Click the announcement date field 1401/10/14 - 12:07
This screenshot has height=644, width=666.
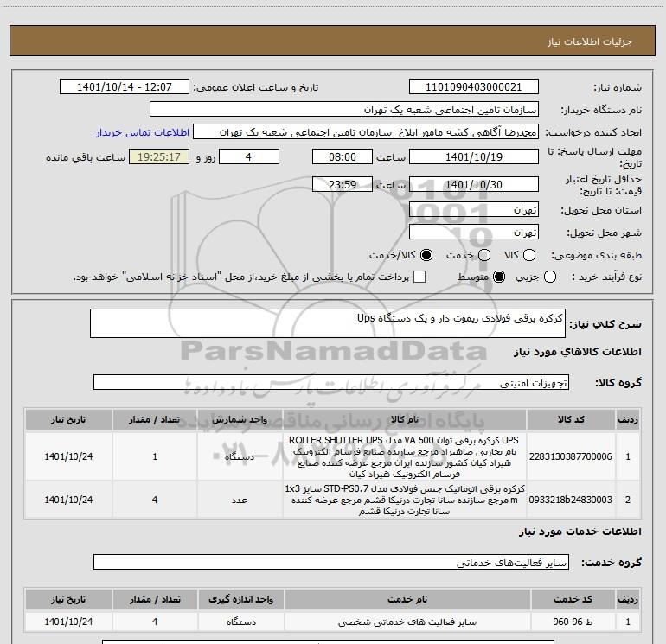click(x=125, y=87)
